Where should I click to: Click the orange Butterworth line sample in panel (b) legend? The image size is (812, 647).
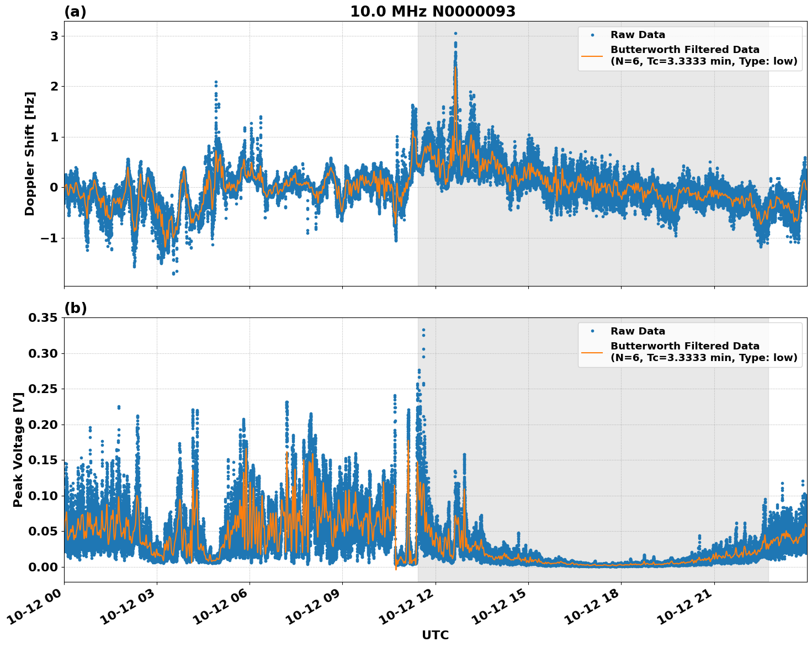(592, 352)
